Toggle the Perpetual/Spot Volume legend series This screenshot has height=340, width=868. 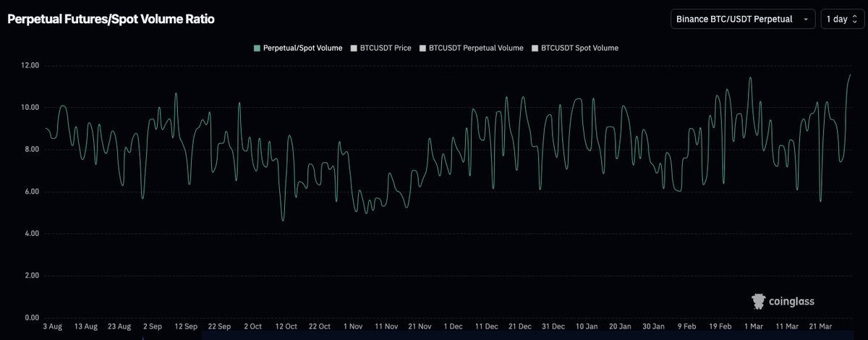298,48
